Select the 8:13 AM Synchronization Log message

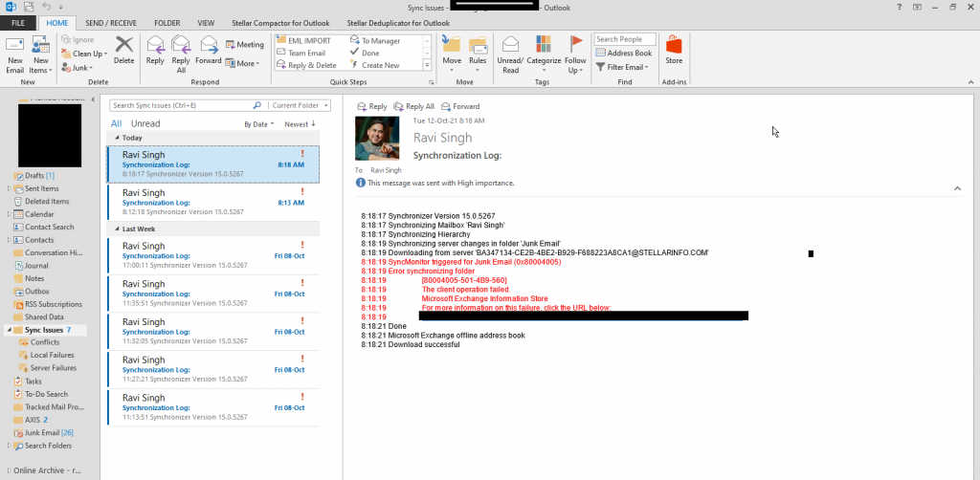pos(213,203)
